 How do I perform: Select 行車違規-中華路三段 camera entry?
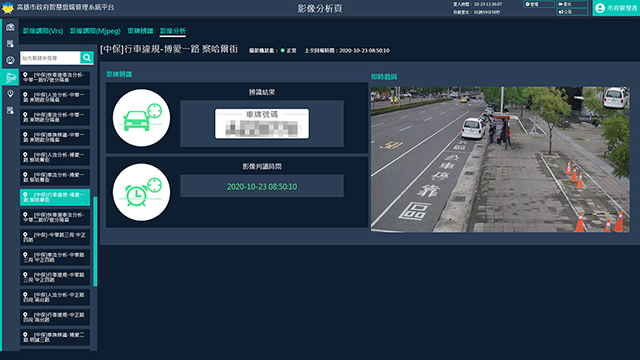click(55, 278)
